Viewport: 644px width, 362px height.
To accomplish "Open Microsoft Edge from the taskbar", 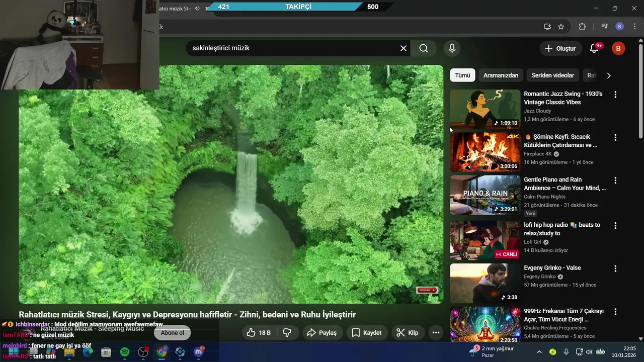I will [88, 352].
